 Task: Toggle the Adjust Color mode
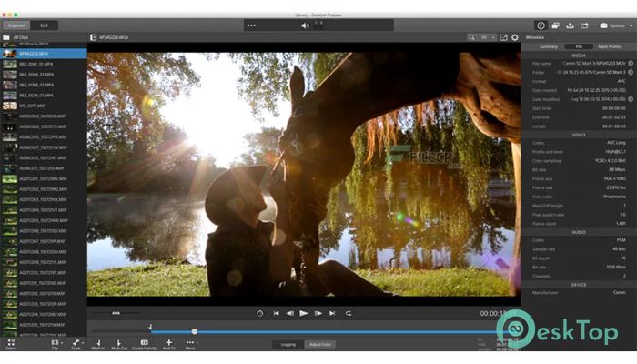320,345
